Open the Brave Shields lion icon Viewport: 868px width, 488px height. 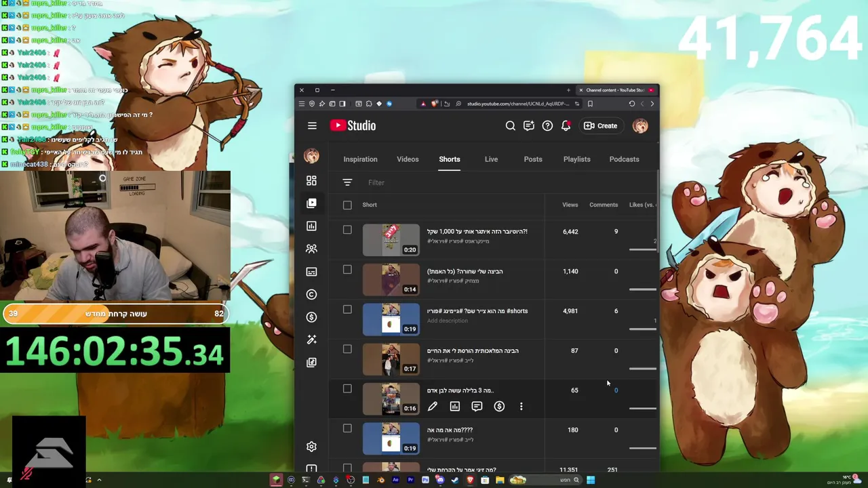click(x=435, y=104)
